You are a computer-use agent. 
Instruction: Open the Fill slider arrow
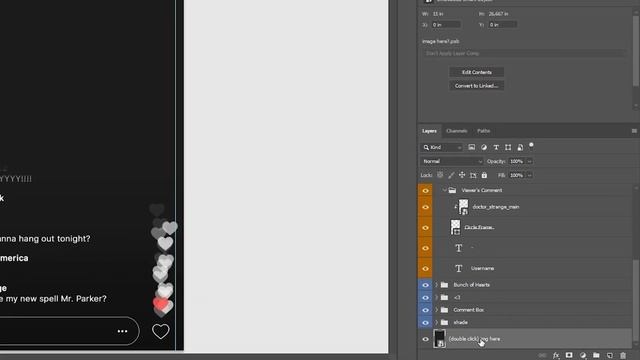coord(529,176)
